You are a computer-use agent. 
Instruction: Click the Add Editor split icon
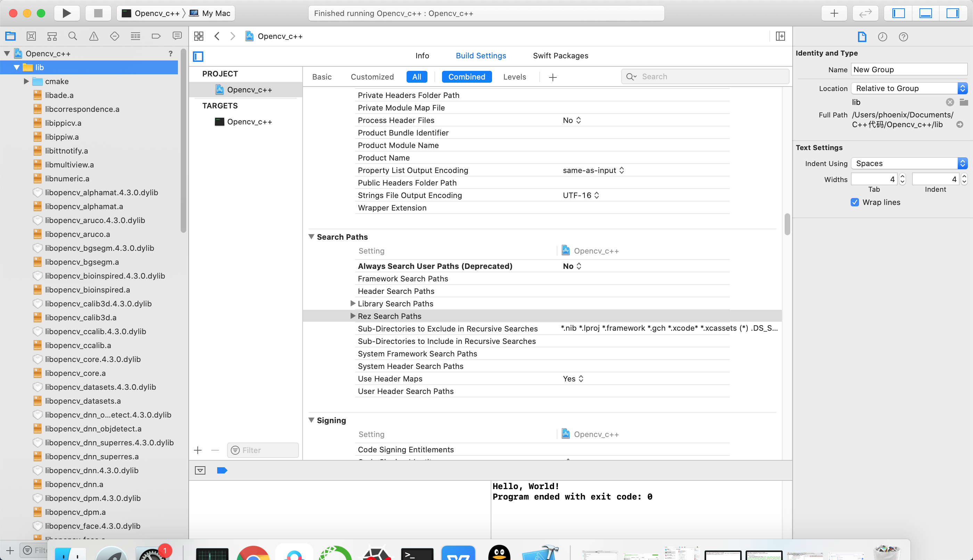click(x=780, y=36)
